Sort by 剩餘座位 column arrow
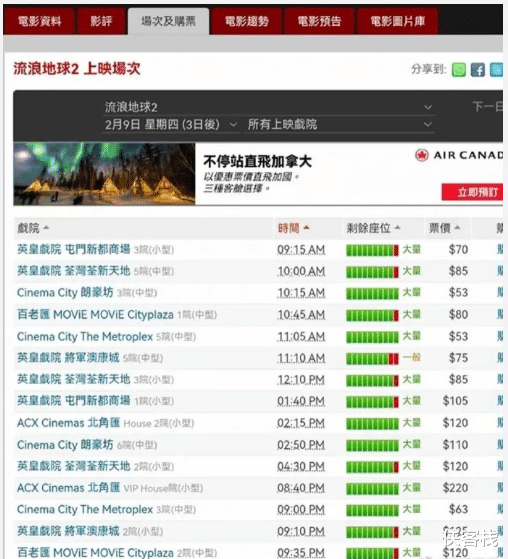The width and height of the screenshot is (508, 559). click(x=398, y=227)
